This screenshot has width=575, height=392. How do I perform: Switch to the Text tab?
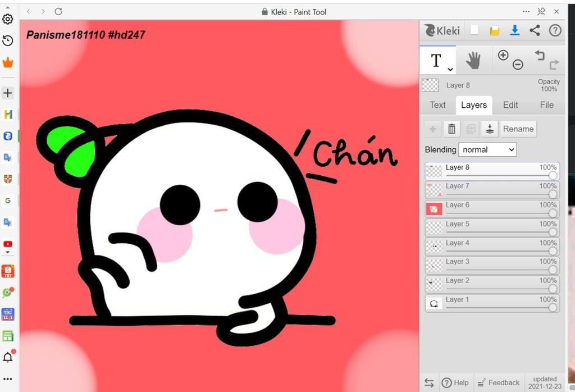pyautogui.click(x=438, y=105)
